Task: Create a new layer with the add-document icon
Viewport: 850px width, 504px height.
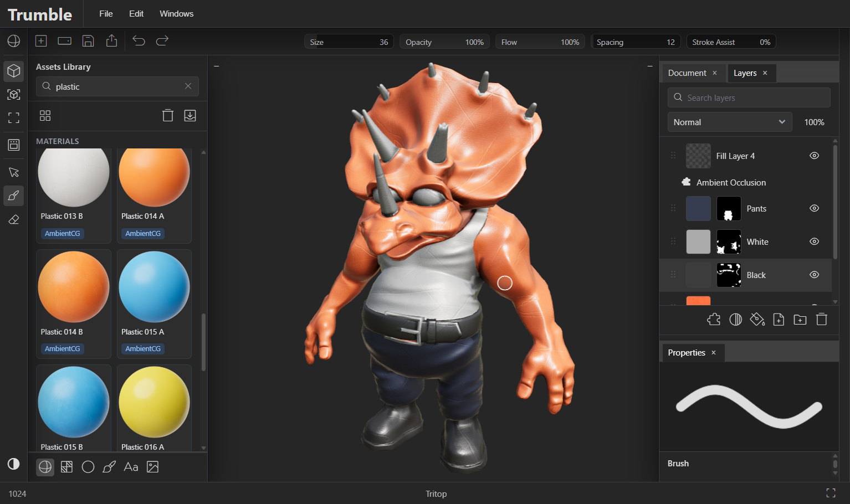Action: [x=779, y=320]
